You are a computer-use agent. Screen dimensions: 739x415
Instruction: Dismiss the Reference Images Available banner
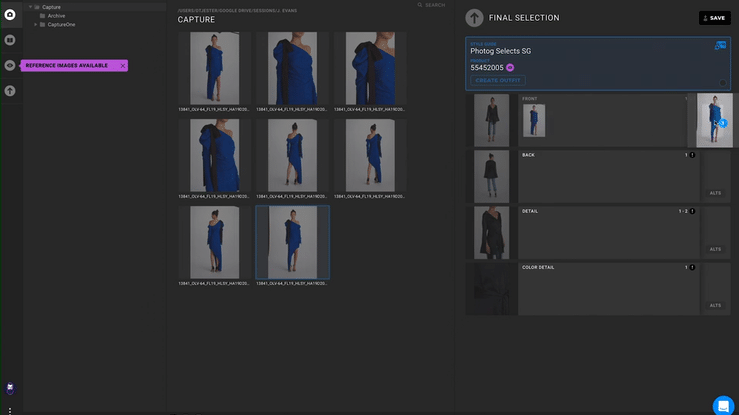(x=123, y=66)
